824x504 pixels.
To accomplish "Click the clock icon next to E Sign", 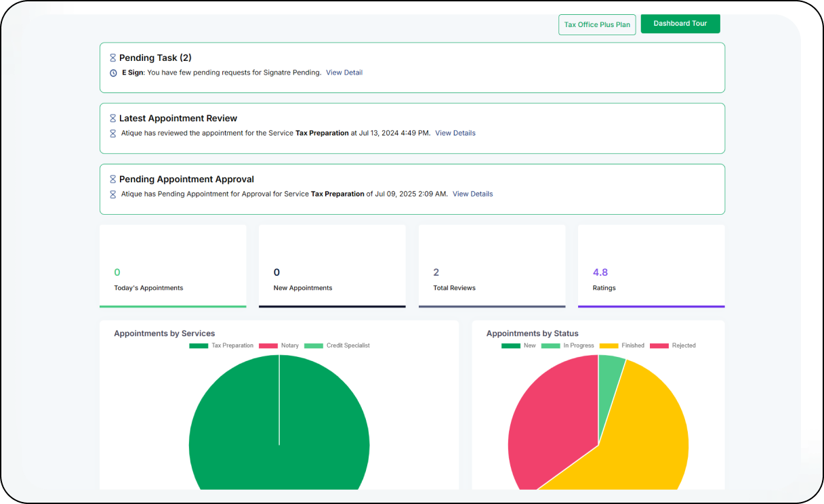I will click(x=113, y=73).
